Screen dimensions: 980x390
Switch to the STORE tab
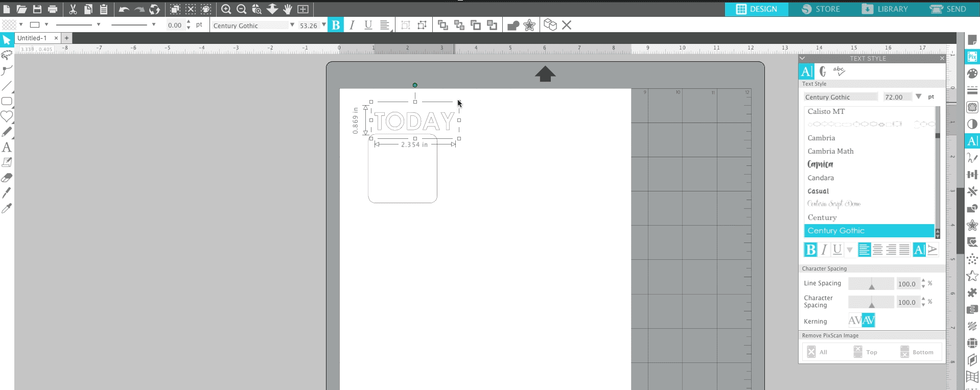coord(821,9)
